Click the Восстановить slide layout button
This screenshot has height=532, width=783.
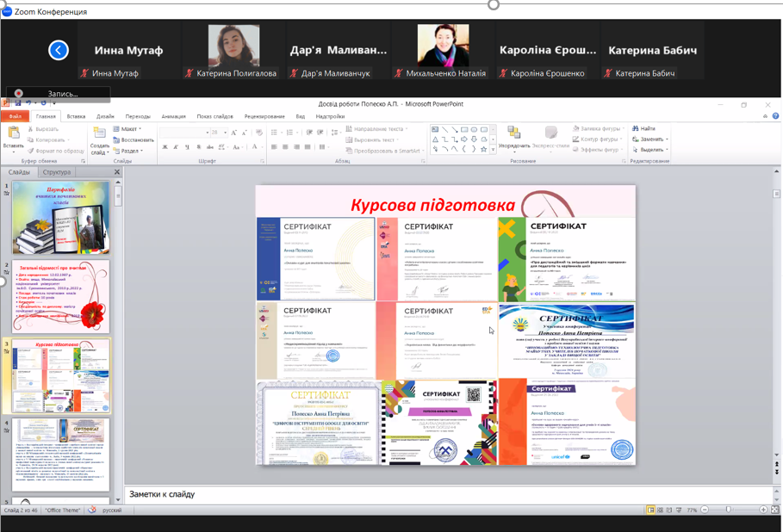(x=134, y=139)
